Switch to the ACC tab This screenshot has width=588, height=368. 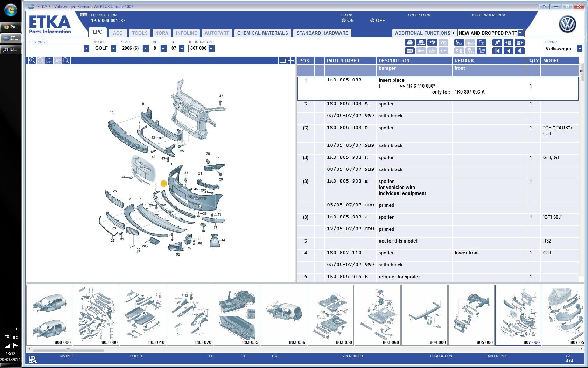coord(118,33)
